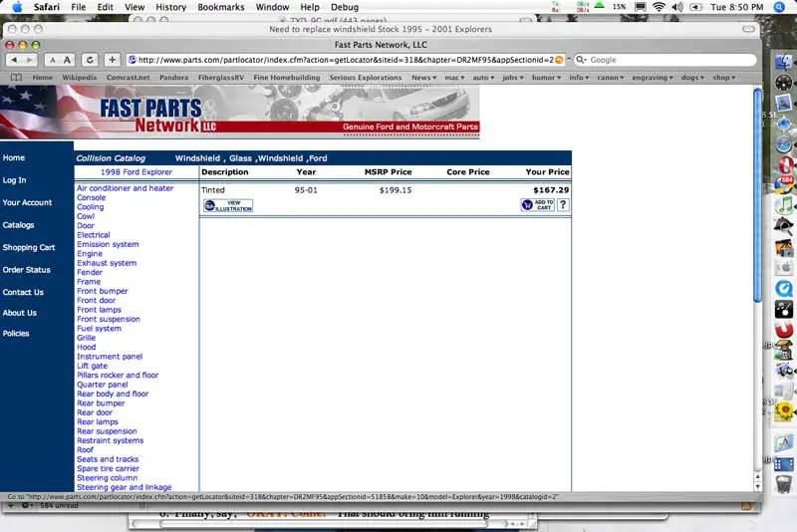797x532 pixels.
Task: Click the 1998 Ford Explorer link
Action: point(136,172)
